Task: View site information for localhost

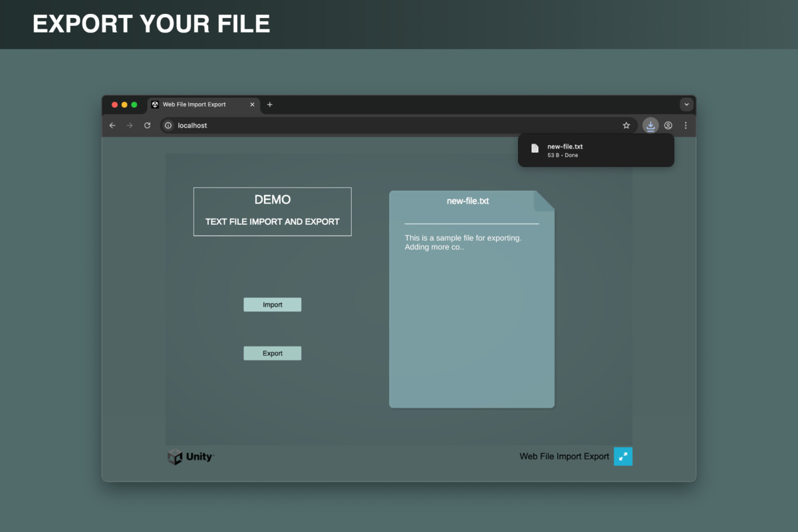Action: 168,125
